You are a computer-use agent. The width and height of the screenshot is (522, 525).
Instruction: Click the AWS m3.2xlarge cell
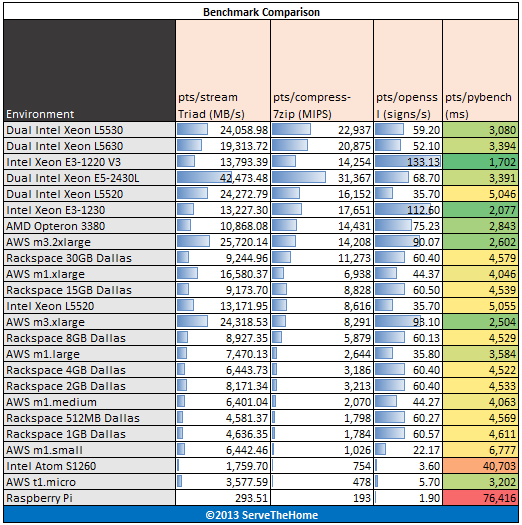coord(89,242)
